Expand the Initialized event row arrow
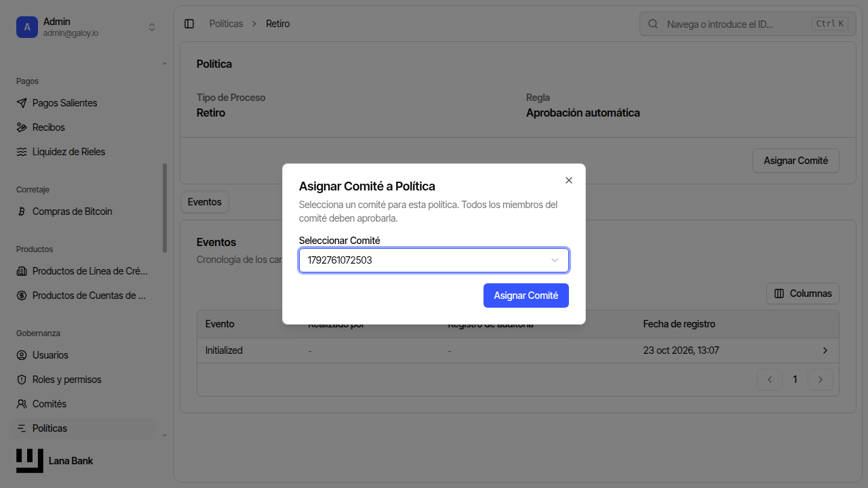The width and height of the screenshot is (868, 488). (825, 350)
